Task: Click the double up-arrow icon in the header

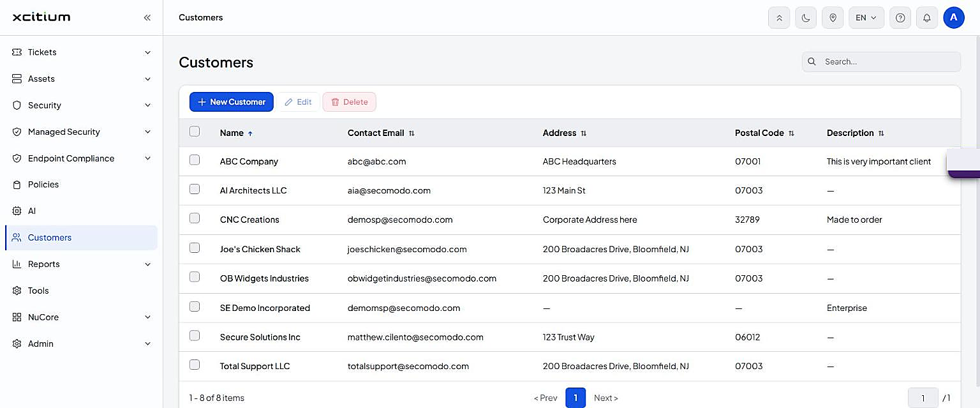Action: click(x=779, y=18)
